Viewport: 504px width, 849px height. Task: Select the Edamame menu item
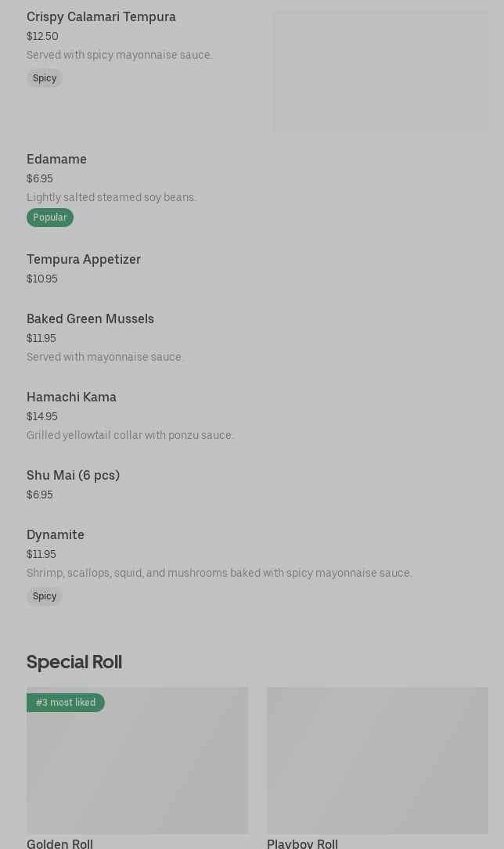coord(56,160)
